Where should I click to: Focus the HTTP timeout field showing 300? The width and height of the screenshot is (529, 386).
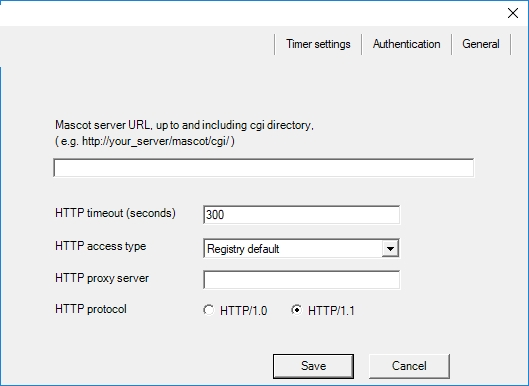pos(302,215)
